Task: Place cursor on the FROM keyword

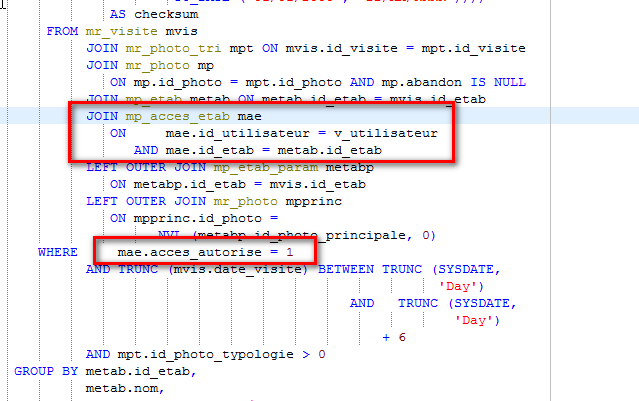Action: [x=62, y=32]
